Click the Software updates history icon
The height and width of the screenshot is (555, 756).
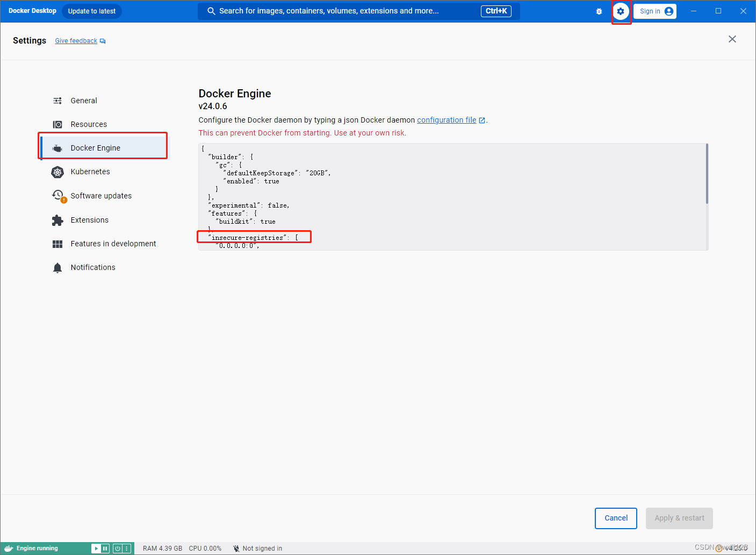(58, 195)
